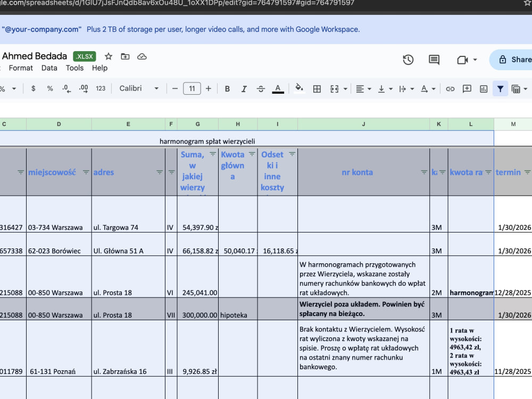Open the fill color picker
The height and width of the screenshot is (399, 532).
pos(299,88)
